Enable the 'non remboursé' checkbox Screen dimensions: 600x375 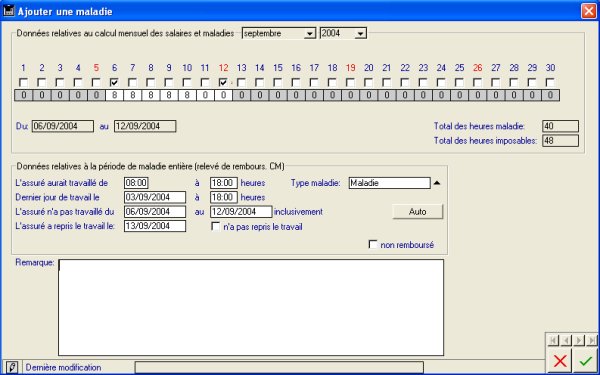coord(373,245)
